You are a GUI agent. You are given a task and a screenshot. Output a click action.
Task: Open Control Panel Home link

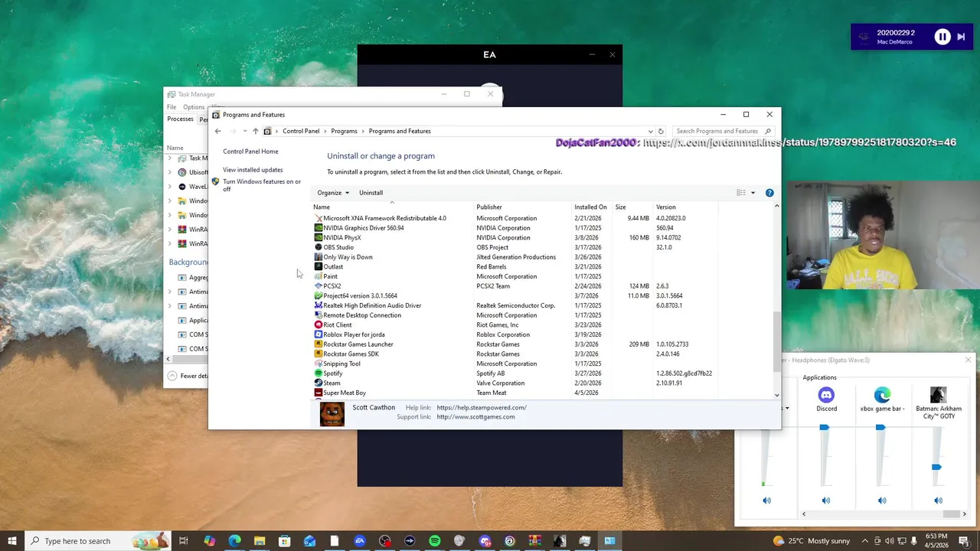(x=250, y=152)
